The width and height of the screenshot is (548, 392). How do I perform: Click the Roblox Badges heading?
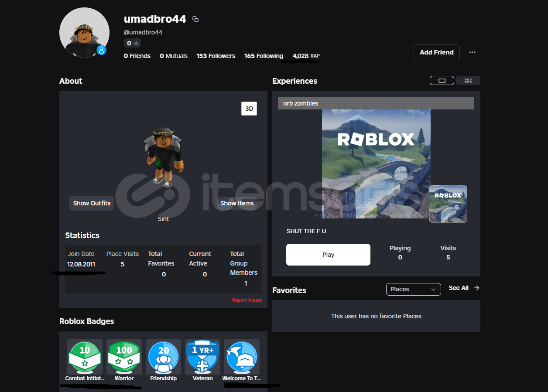[x=87, y=321]
